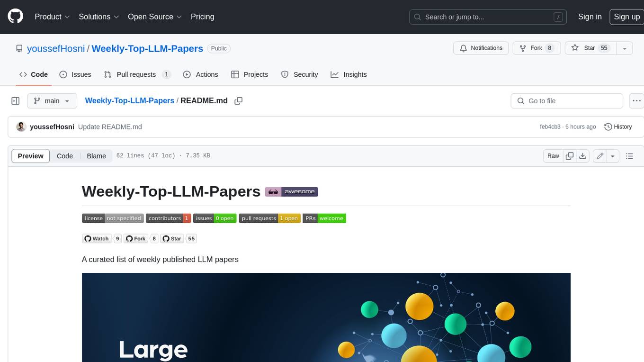
Task: Click the contributors 1 badge
Action: (169, 218)
